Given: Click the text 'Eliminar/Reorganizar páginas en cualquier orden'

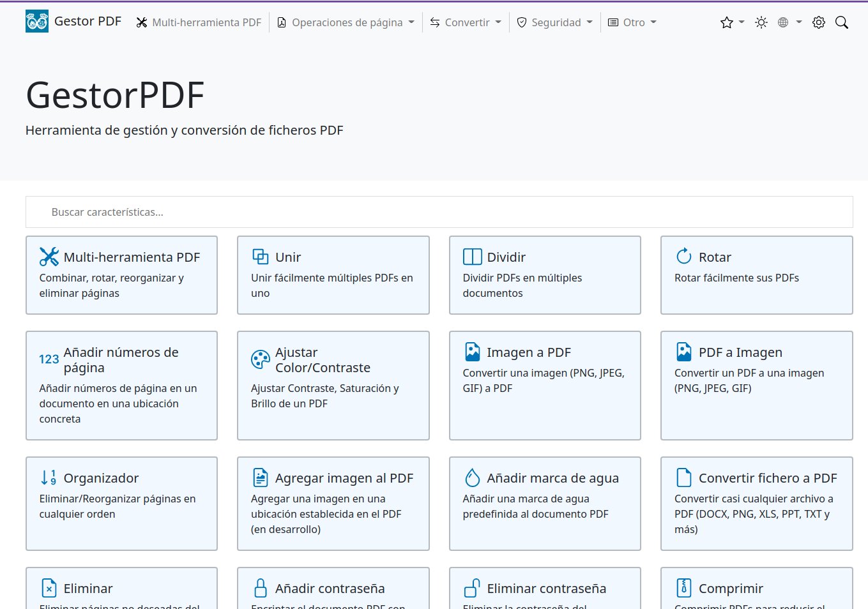Looking at the screenshot, I should click(118, 506).
